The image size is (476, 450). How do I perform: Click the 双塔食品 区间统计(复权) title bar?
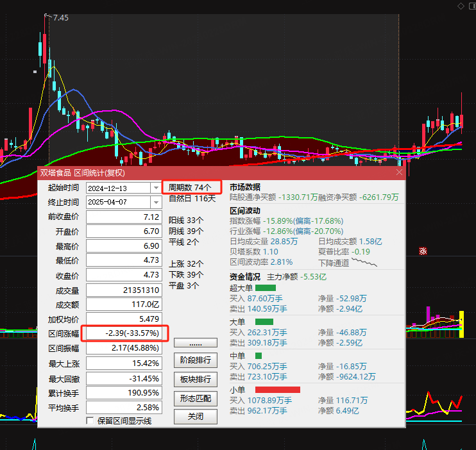tap(221, 173)
